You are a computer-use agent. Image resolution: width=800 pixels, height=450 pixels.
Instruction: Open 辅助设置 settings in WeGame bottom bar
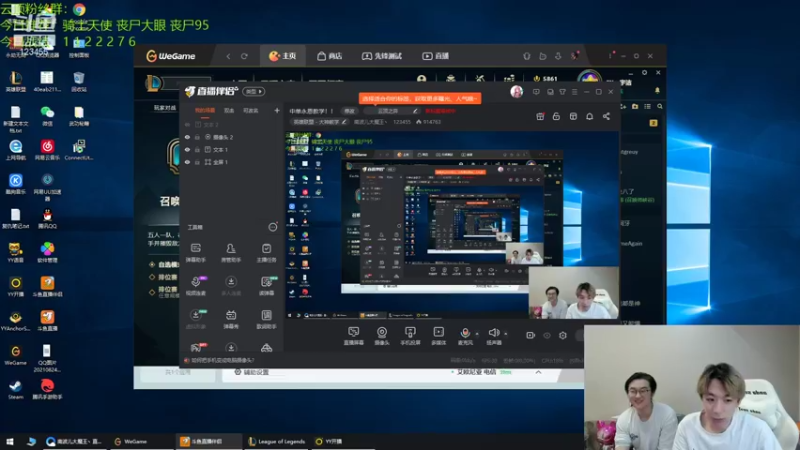tap(251, 372)
